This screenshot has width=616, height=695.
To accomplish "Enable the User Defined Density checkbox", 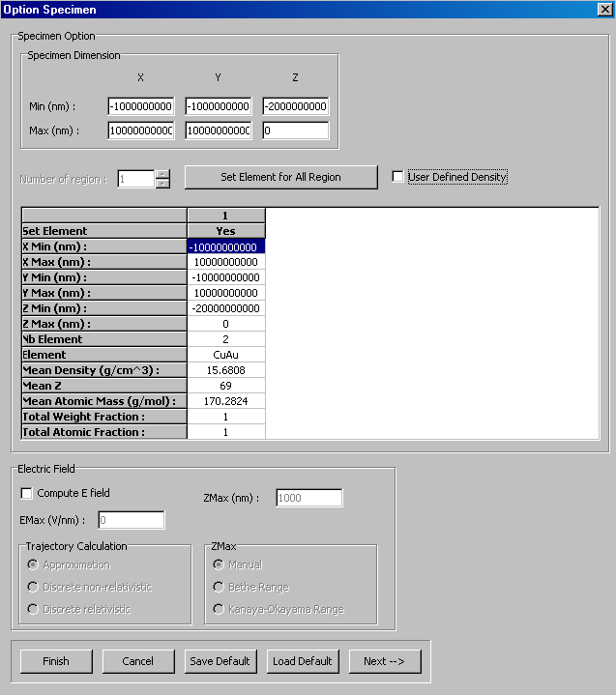I will click(397, 177).
